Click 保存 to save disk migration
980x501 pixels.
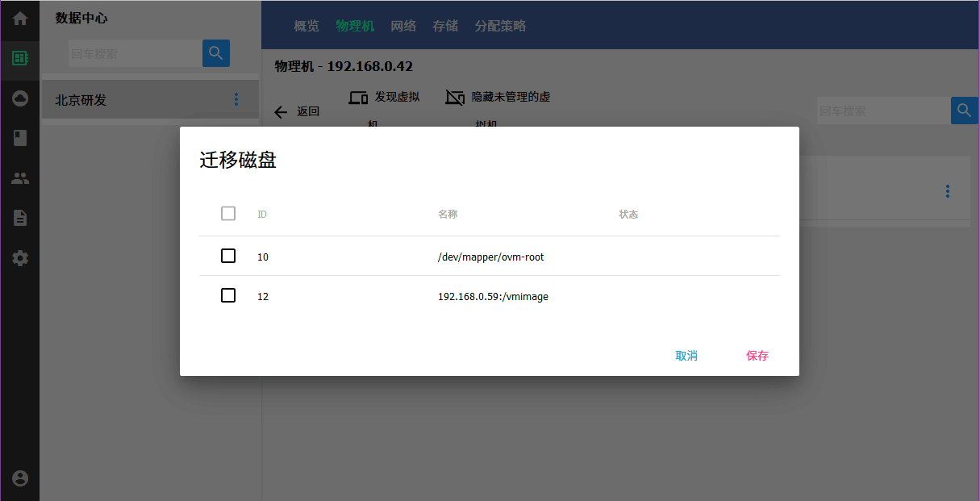[x=757, y=356]
